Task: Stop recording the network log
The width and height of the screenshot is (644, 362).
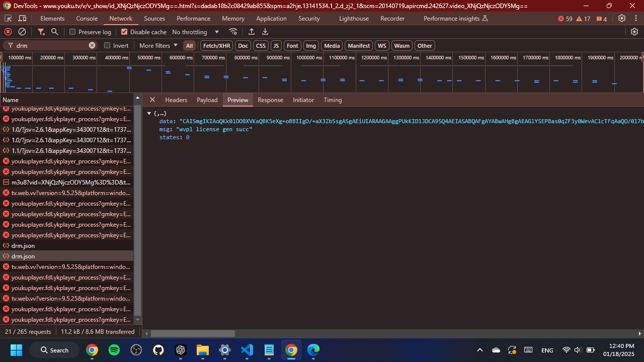Action: click(x=8, y=32)
